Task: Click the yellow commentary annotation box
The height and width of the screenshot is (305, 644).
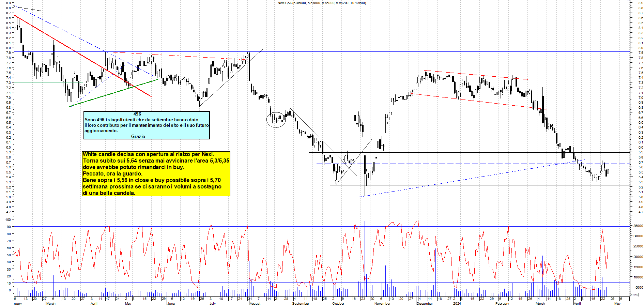Action: click(x=156, y=174)
